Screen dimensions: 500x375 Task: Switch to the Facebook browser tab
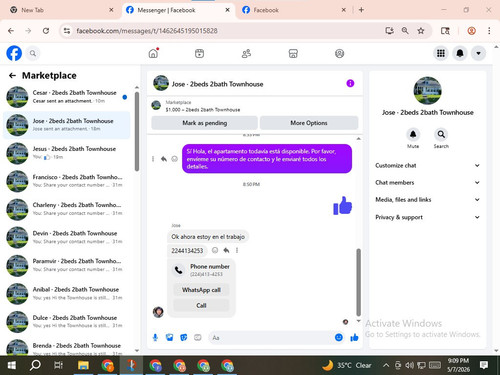coord(294,10)
